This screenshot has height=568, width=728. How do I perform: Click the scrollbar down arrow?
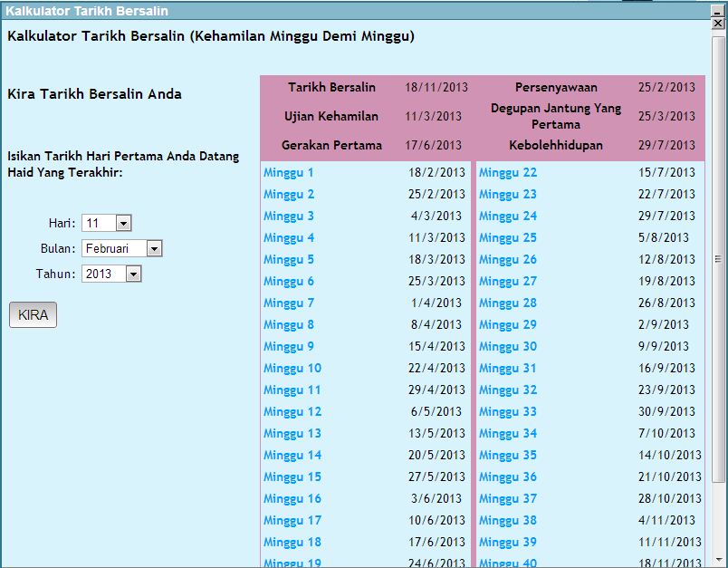click(718, 561)
